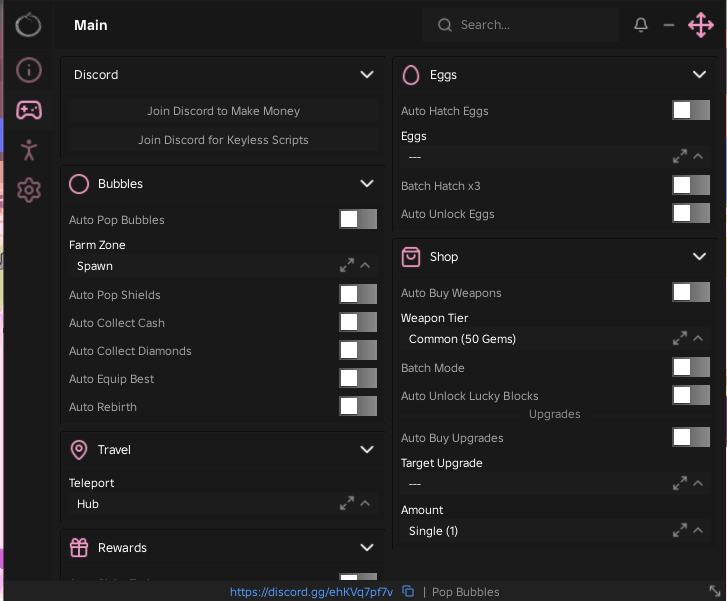The height and width of the screenshot is (601, 727).
Task: Open the Target Upgrade dropdown
Action: tap(555, 484)
